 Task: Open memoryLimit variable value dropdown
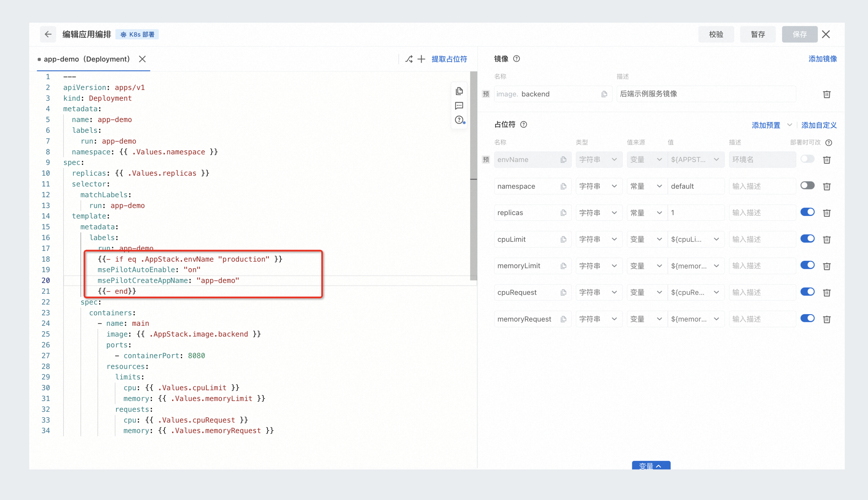(x=696, y=266)
